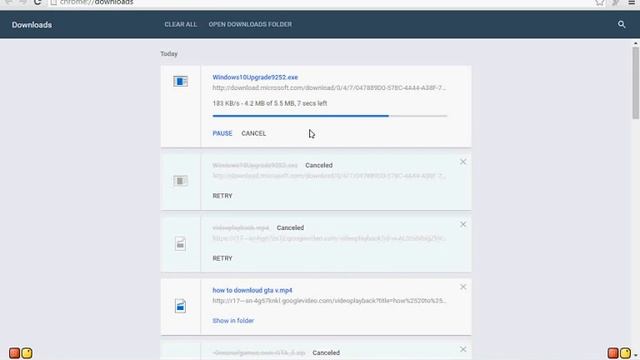Click the active download's progress bar
The width and height of the screenshot is (640, 360).
pos(330,116)
